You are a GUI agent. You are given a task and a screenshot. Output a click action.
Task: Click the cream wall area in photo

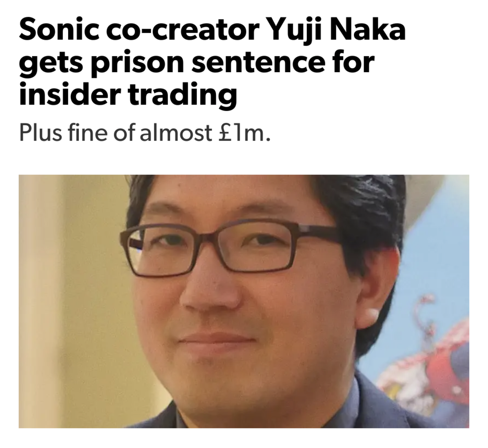(68, 297)
